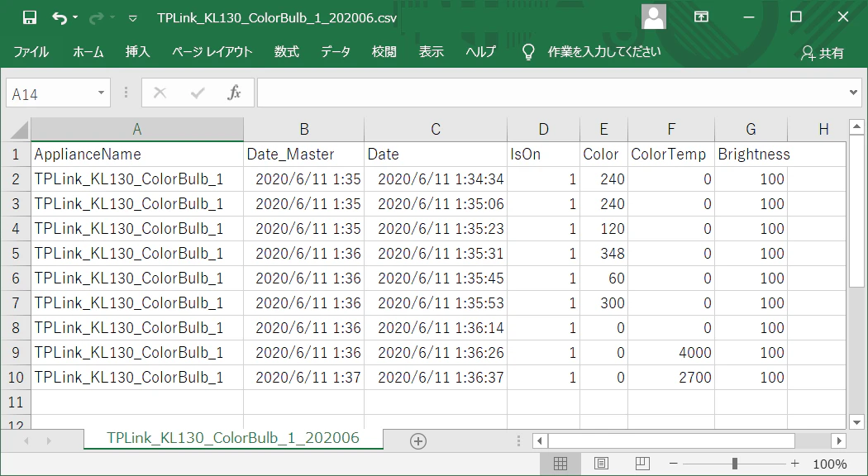Image resolution: width=868 pixels, height=476 pixels.
Task: Open Insert Function fx dialog
Action: tap(234, 93)
